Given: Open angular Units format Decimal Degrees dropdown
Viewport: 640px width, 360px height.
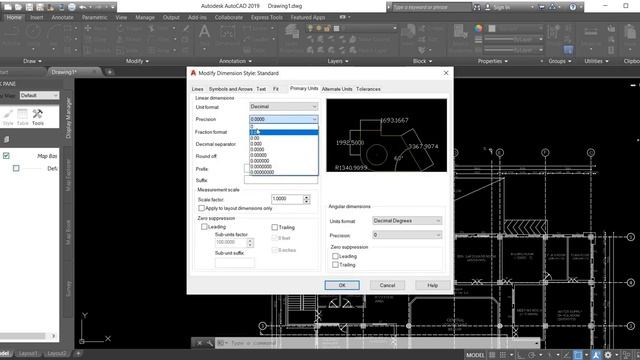Looking at the screenshot, I should (407, 221).
